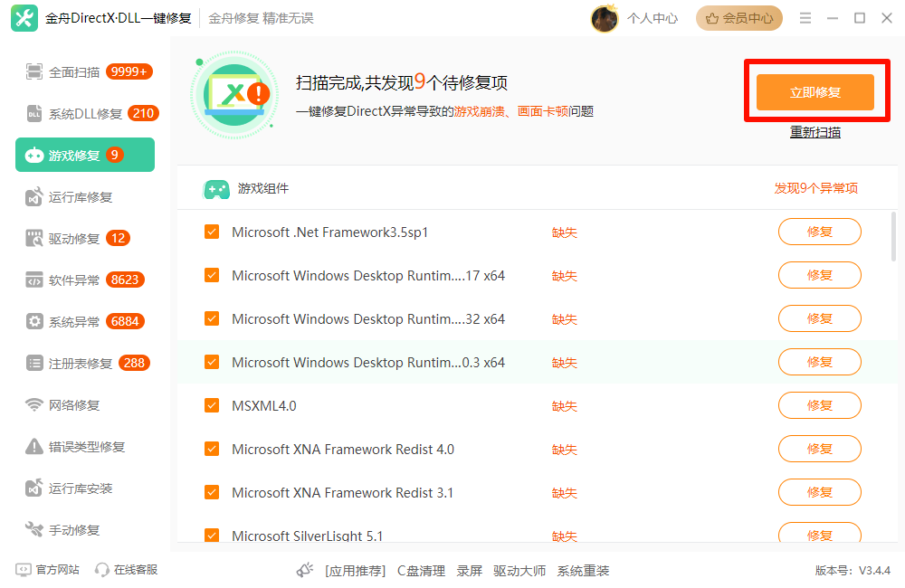Open the C盘清理 link
This screenshot has height=588, width=905.
(421, 571)
